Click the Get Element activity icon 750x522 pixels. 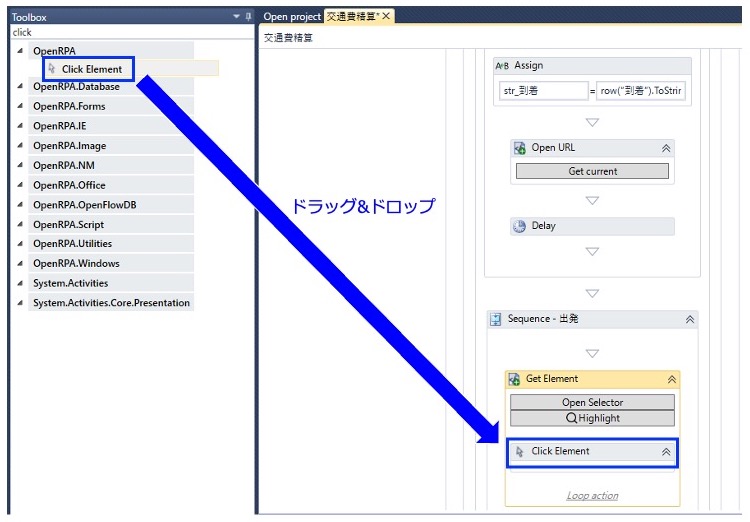click(514, 379)
